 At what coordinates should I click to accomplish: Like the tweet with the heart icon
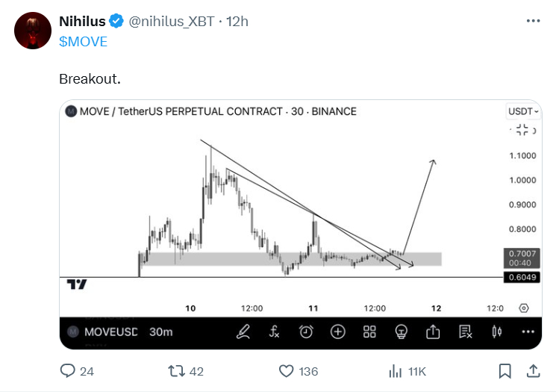pos(286,371)
